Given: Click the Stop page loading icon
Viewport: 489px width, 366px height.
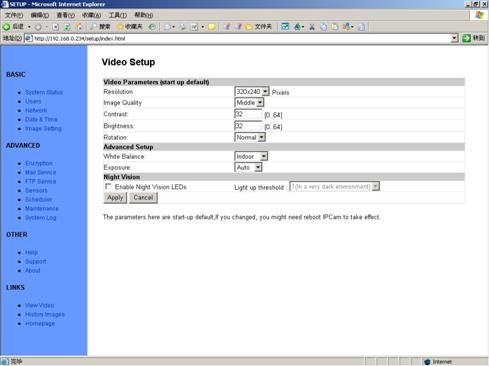Looking at the screenshot, I should tap(56, 27).
